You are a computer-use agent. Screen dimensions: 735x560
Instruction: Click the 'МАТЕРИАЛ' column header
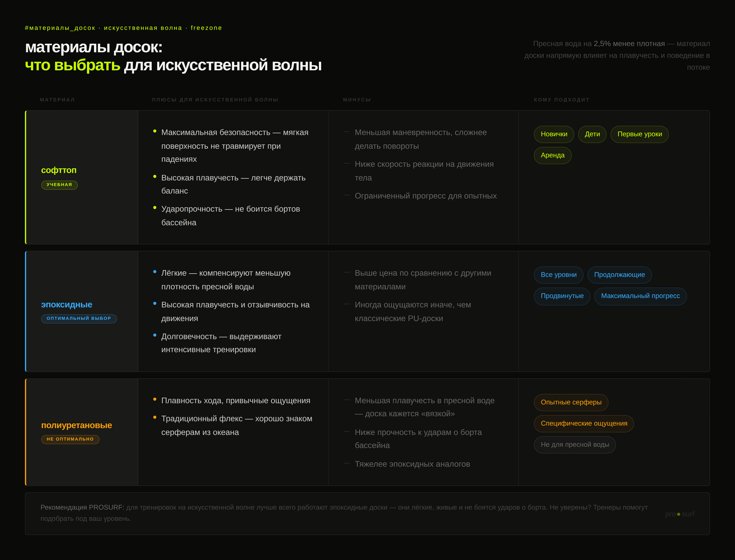point(57,100)
